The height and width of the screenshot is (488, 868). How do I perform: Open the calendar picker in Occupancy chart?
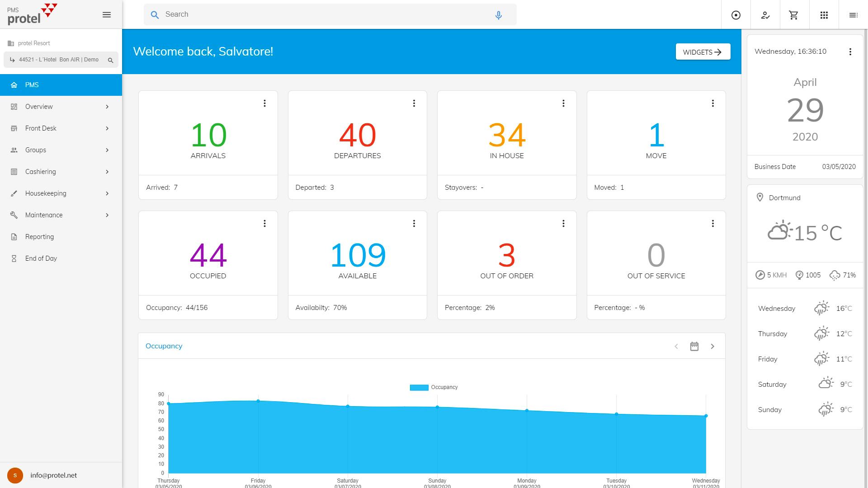click(694, 346)
